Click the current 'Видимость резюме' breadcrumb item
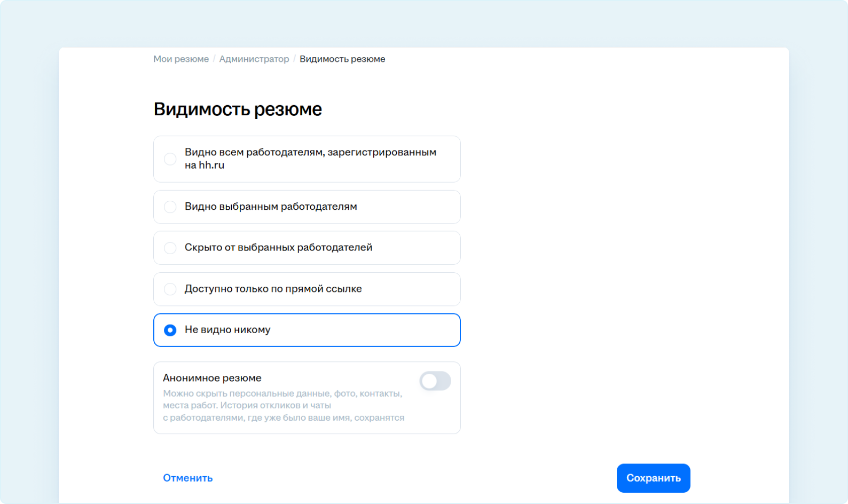Image resolution: width=848 pixels, height=504 pixels. coord(342,59)
